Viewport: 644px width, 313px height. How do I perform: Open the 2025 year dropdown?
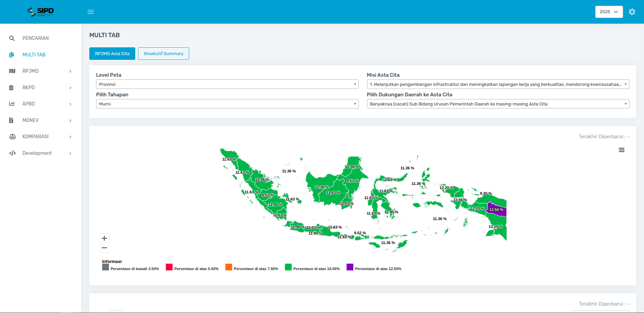[609, 12]
